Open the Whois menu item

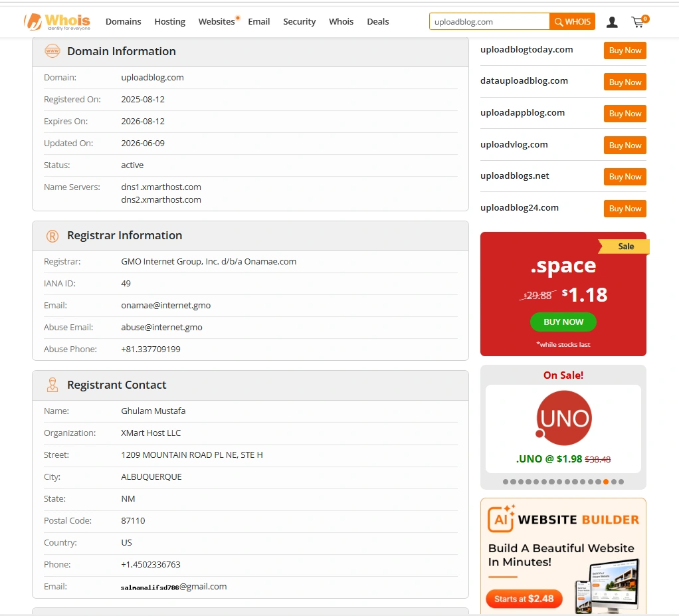point(341,22)
